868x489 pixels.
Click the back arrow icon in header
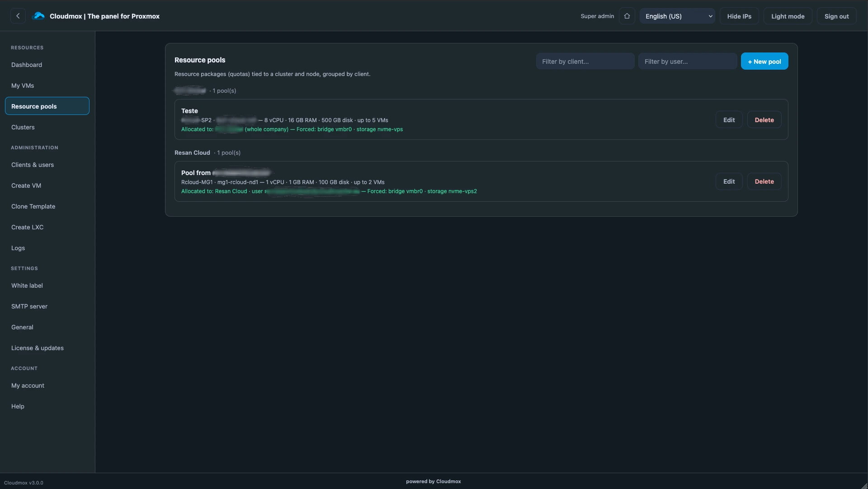[x=18, y=16]
